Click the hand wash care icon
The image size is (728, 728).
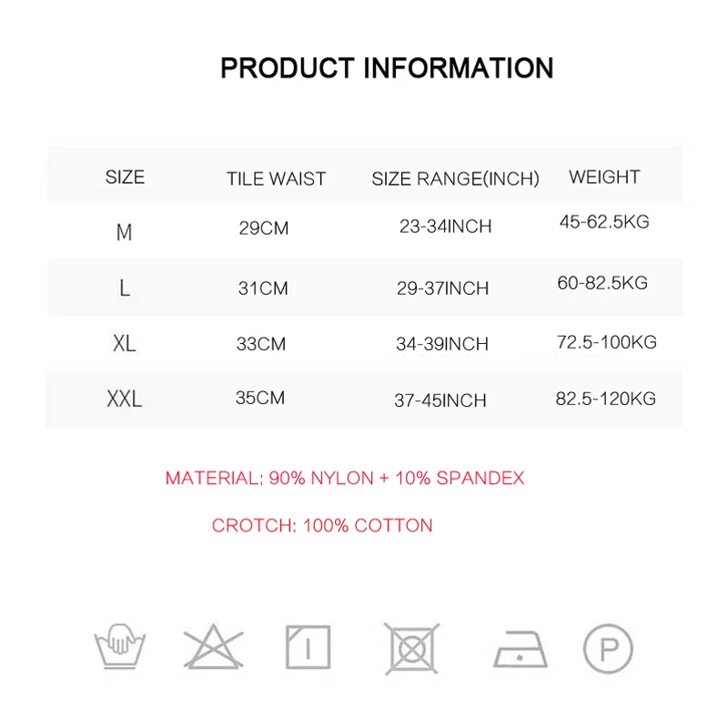(120, 647)
